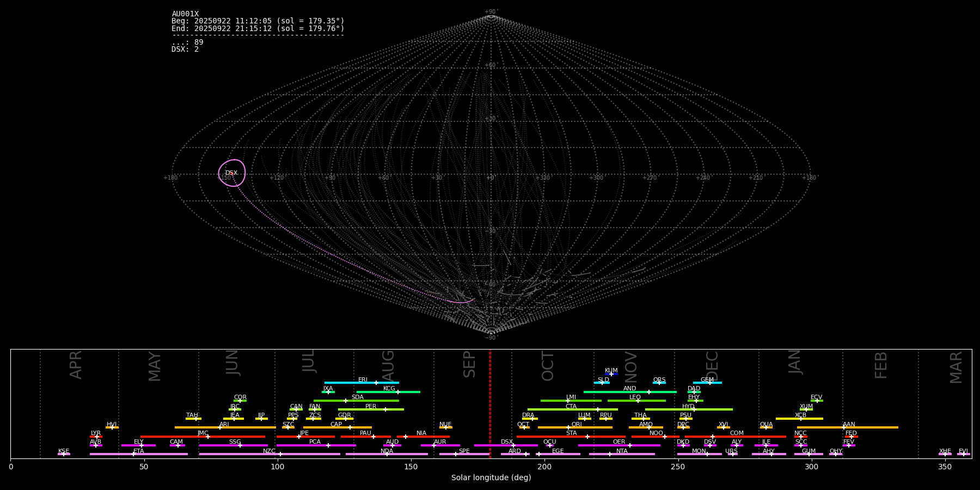Click the sporadic count '...: 89' line

187,42
